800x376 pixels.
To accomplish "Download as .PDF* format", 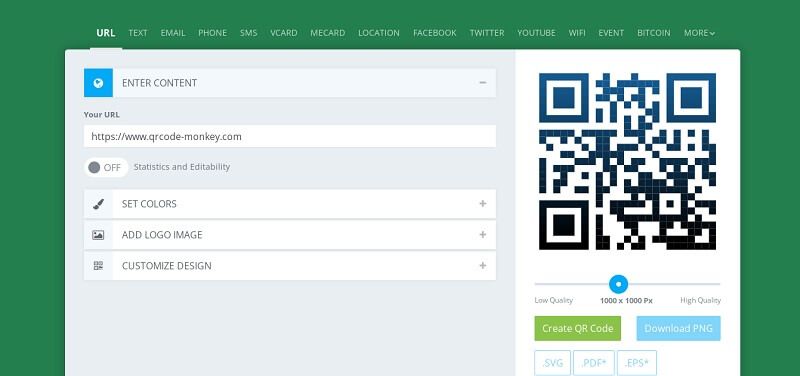I will (594, 363).
